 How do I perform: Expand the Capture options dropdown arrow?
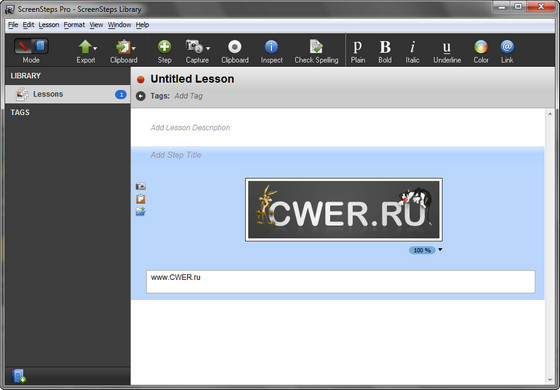(208, 49)
